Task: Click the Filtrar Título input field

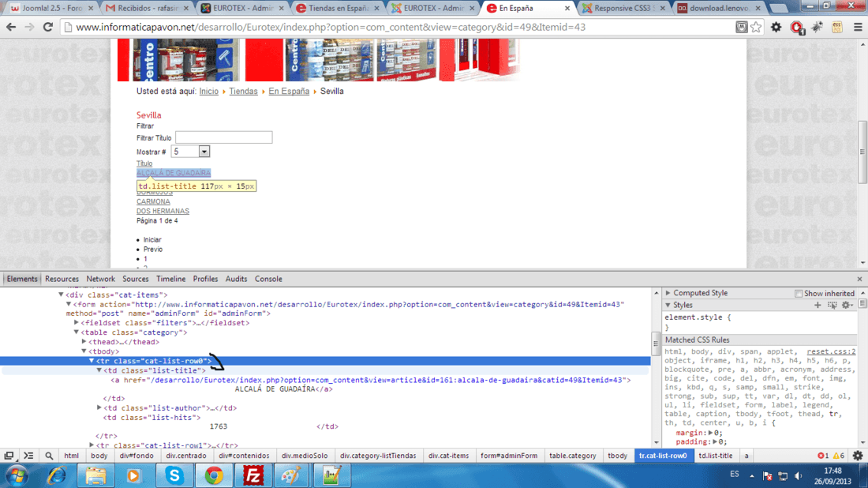Action: pyautogui.click(x=223, y=137)
